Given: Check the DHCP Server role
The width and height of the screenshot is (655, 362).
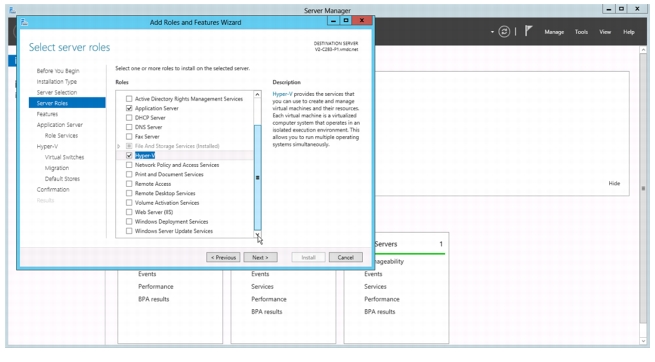Looking at the screenshot, I should [129, 118].
